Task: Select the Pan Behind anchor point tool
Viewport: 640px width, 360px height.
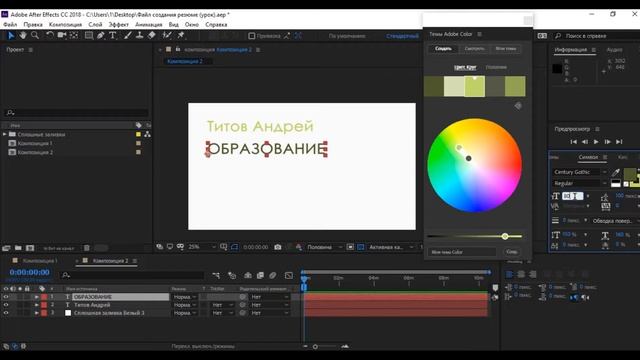Action: point(74,36)
